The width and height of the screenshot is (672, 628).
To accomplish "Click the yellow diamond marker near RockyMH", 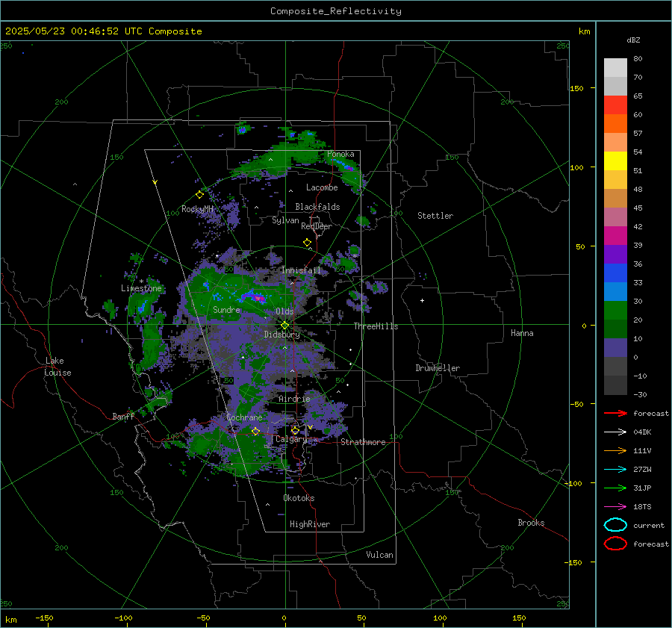I will click(199, 195).
